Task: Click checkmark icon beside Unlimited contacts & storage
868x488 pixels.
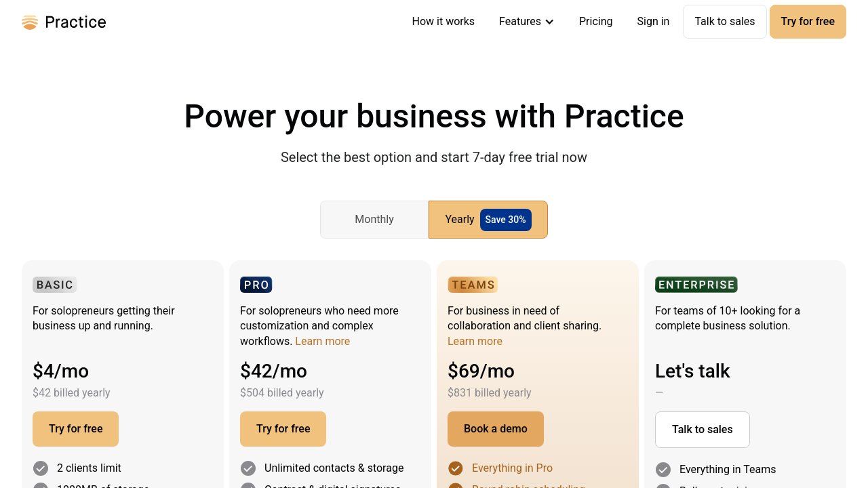Action: (x=248, y=468)
